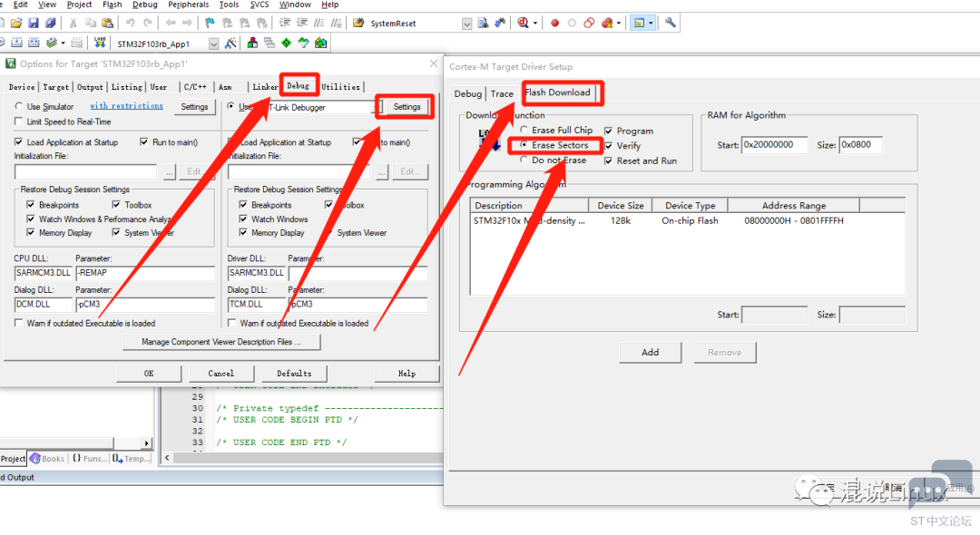The width and height of the screenshot is (980, 535).
Task: Open the SystemReset find dropdown
Action: pos(467,24)
